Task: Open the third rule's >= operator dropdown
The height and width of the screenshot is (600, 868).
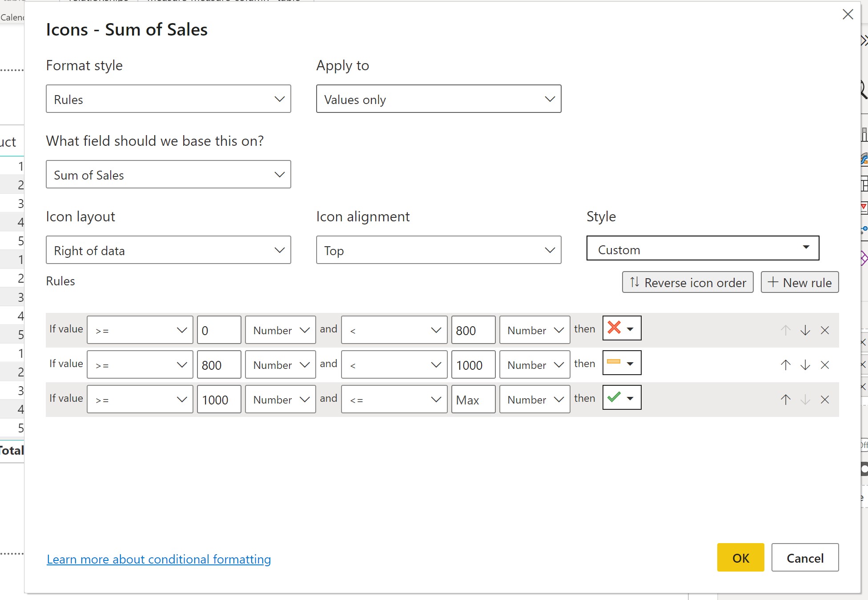Action: [140, 399]
